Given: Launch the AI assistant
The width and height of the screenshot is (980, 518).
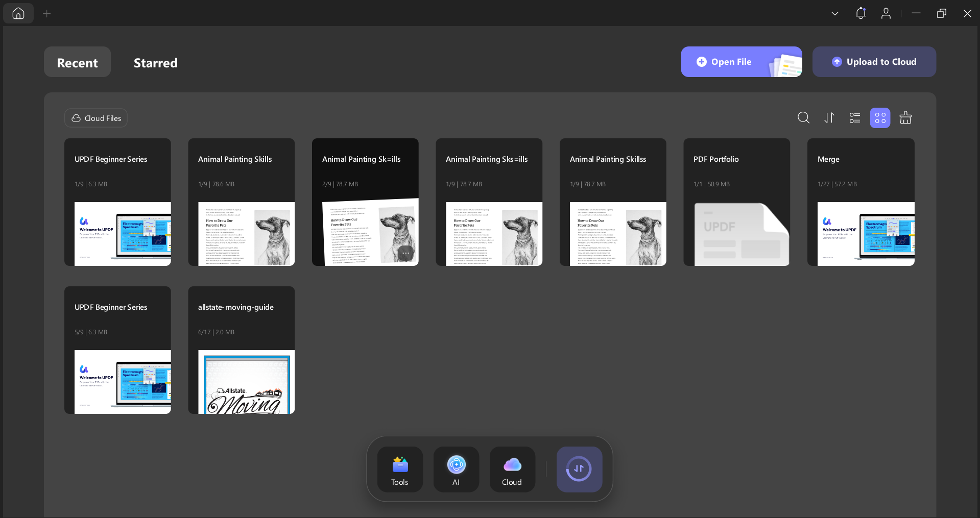Looking at the screenshot, I should click(456, 470).
